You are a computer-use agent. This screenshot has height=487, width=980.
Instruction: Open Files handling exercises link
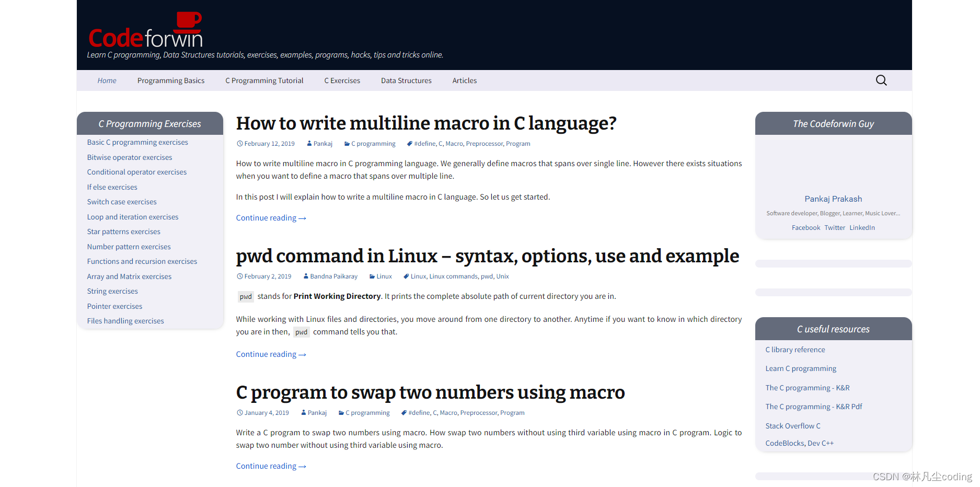pos(125,321)
